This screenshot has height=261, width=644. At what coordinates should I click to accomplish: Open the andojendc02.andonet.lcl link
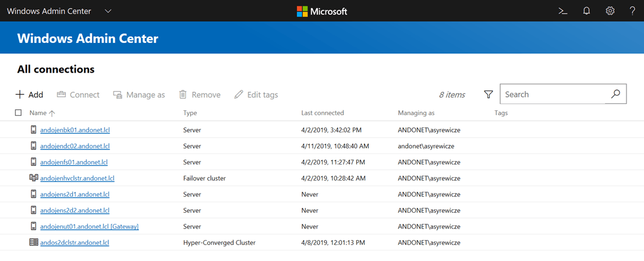coord(75,146)
